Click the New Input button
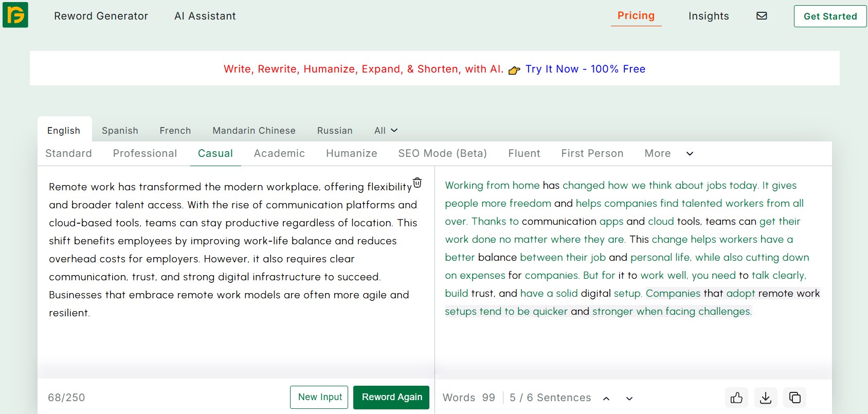 (x=319, y=397)
